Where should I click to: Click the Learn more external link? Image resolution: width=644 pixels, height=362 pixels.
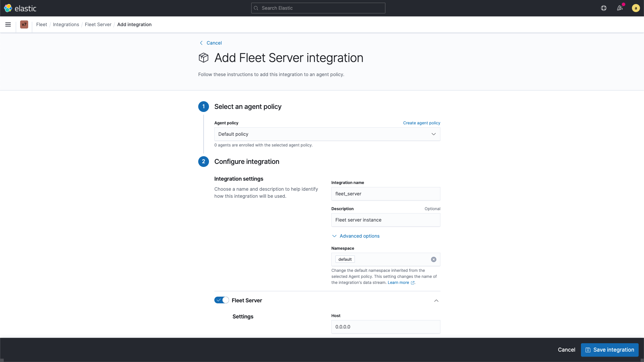click(x=401, y=283)
